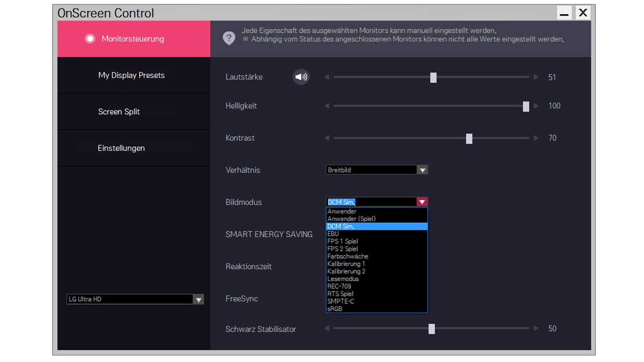Select Lesemodus in Bildmodus list
644x362 pixels.
pyautogui.click(x=343, y=279)
